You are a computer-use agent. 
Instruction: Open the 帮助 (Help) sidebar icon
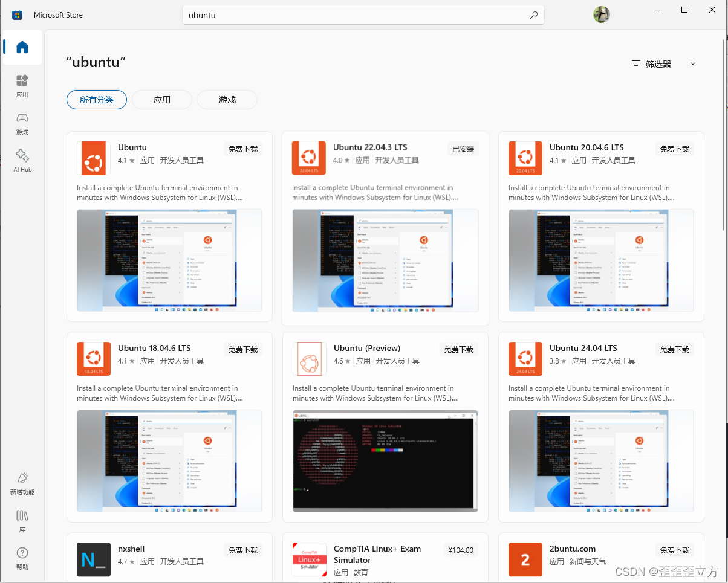pyautogui.click(x=22, y=556)
